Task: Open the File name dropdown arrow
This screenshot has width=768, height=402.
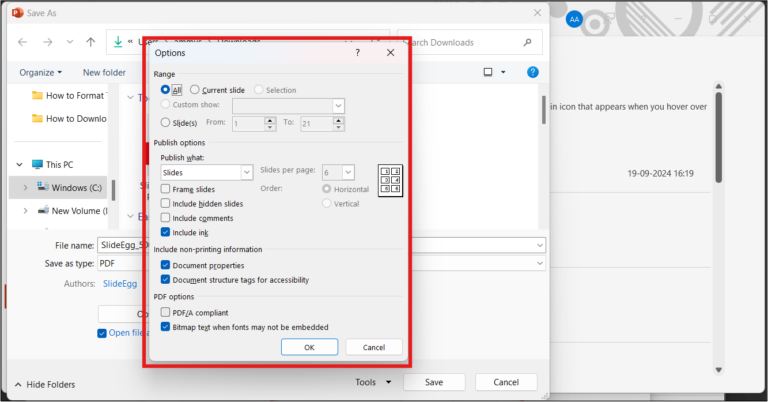Action: (540, 245)
